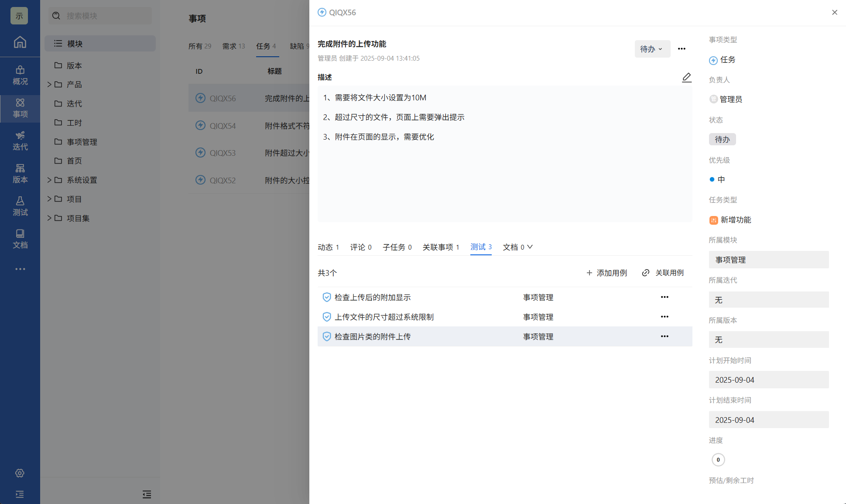This screenshot has width=846, height=504.
Task: Click the progress circle showing 0
Action: (718, 459)
